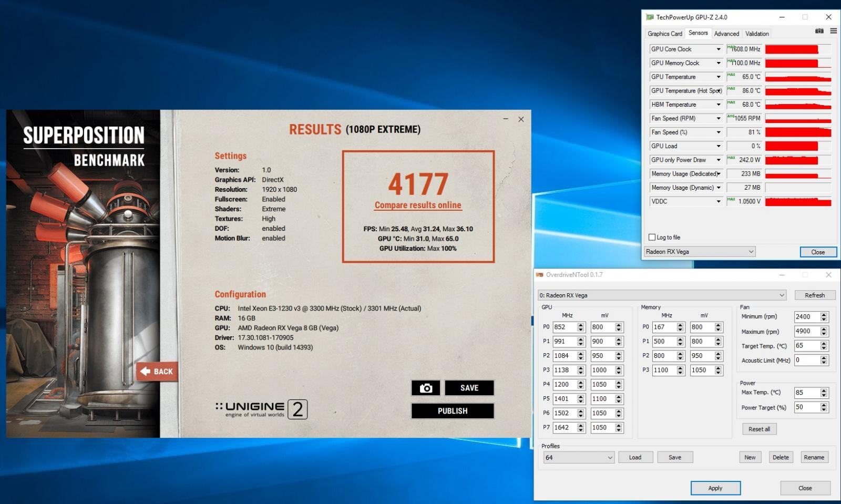Open the GPU-Z hamburger menu icon

tap(833, 31)
